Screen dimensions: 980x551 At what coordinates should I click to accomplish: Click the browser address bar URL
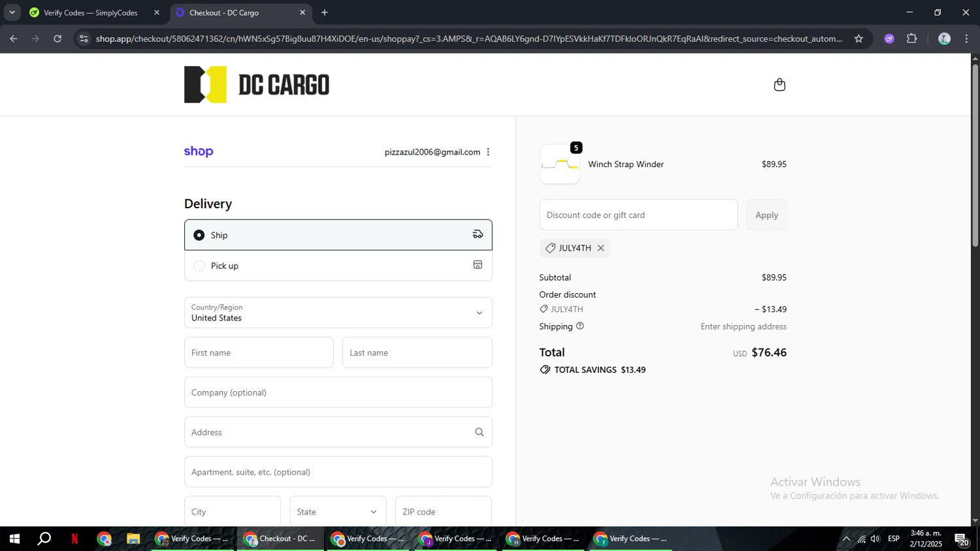click(x=468, y=39)
